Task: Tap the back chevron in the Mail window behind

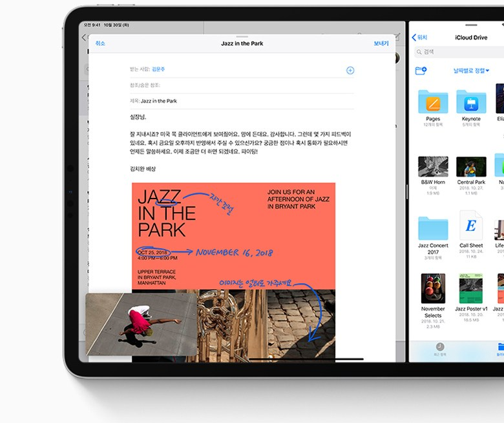Action: click(x=83, y=38)
